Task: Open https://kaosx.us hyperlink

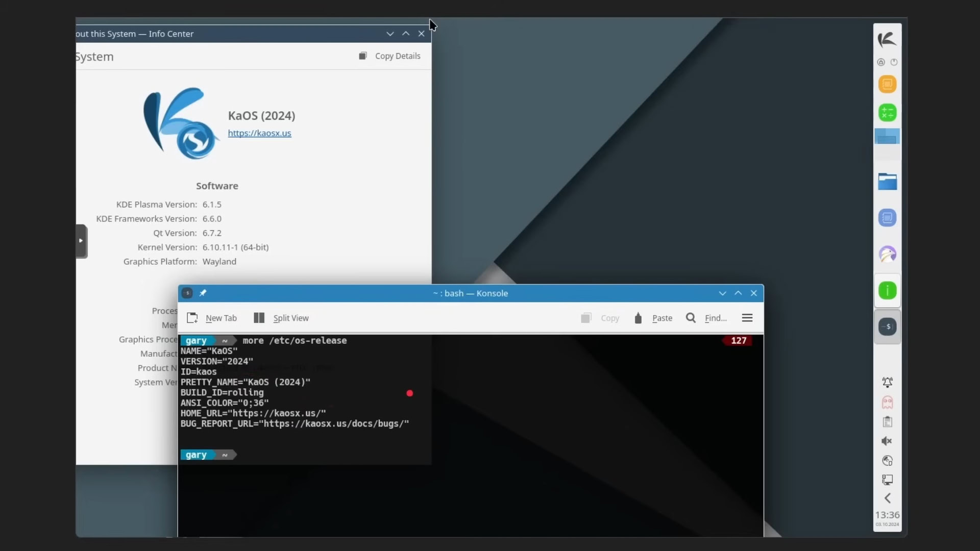Action: [x=259, y=133]
